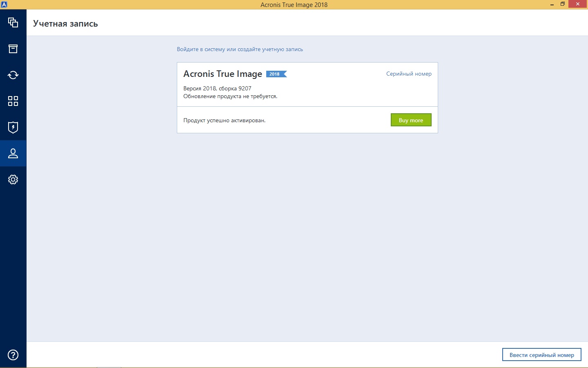Minimize the Acronis True Image window

(552, 4)
